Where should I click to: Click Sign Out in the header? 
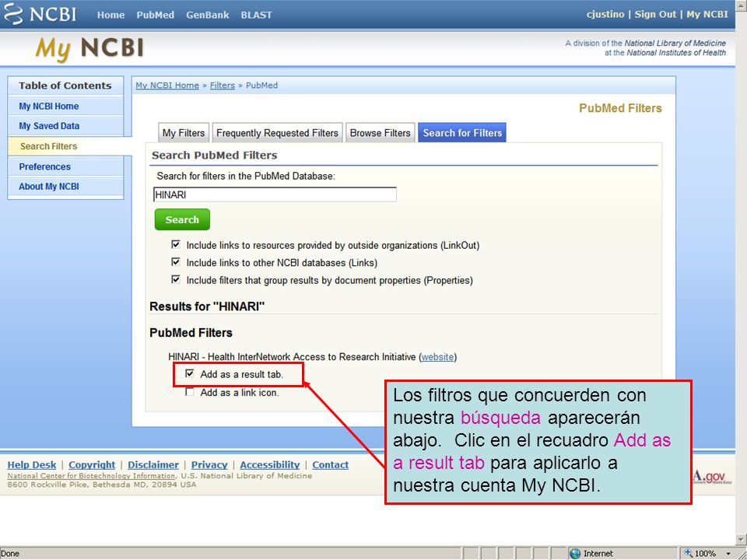655,14
